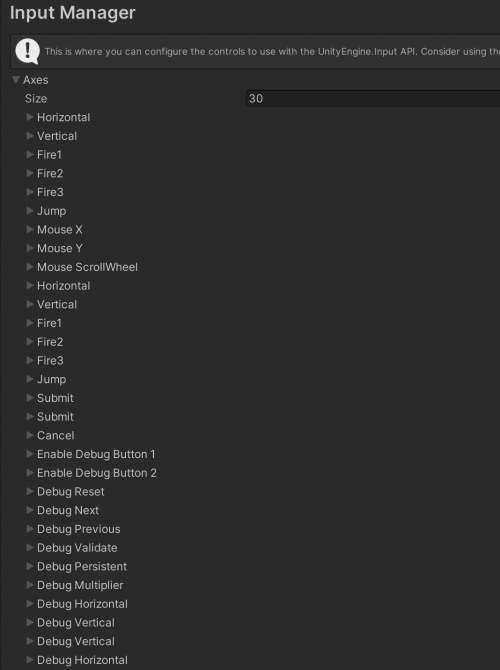
Task: Expand Enable Debug Button 2
Action: (30, 473)
